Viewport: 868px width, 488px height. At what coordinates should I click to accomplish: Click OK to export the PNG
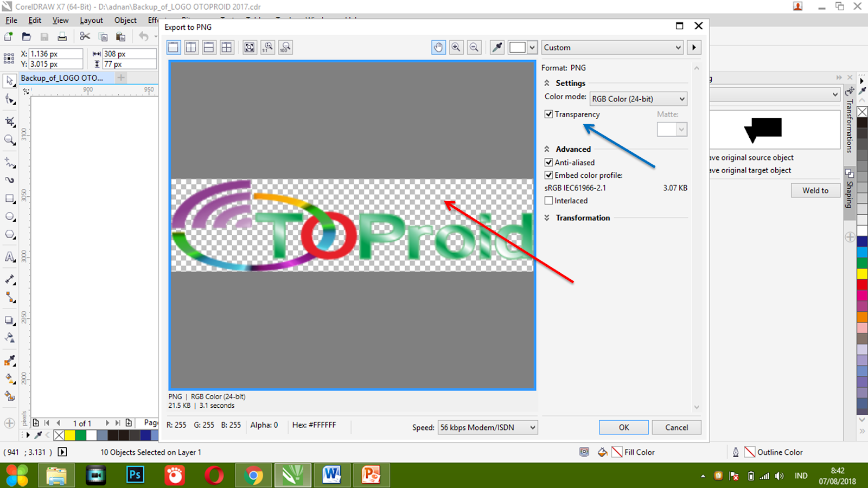tap(624, 427)
